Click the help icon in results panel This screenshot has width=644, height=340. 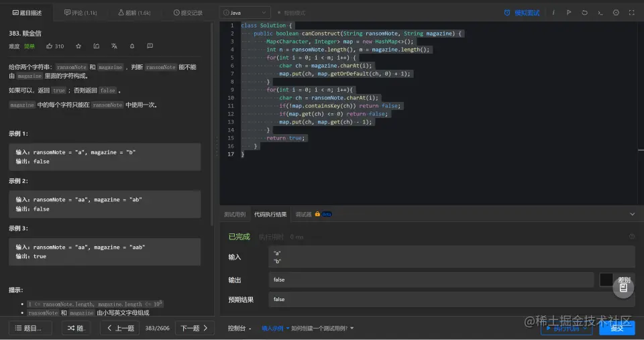[x=632, y=237]
